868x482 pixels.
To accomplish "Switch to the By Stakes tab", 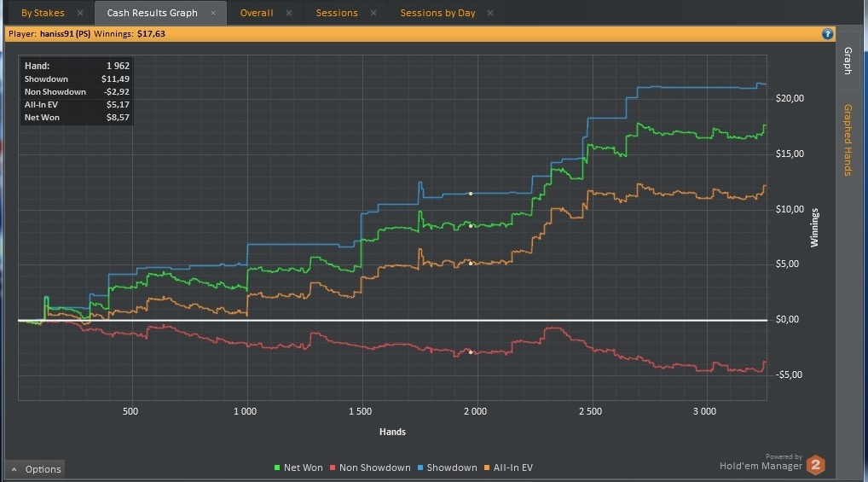I will click(43, 13).
